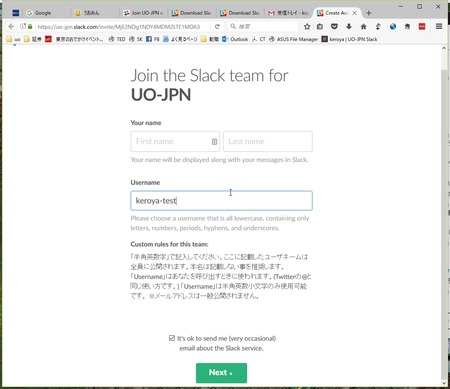Click the First name field
Screen dimensions: 450x389
[x=175, y=142]
